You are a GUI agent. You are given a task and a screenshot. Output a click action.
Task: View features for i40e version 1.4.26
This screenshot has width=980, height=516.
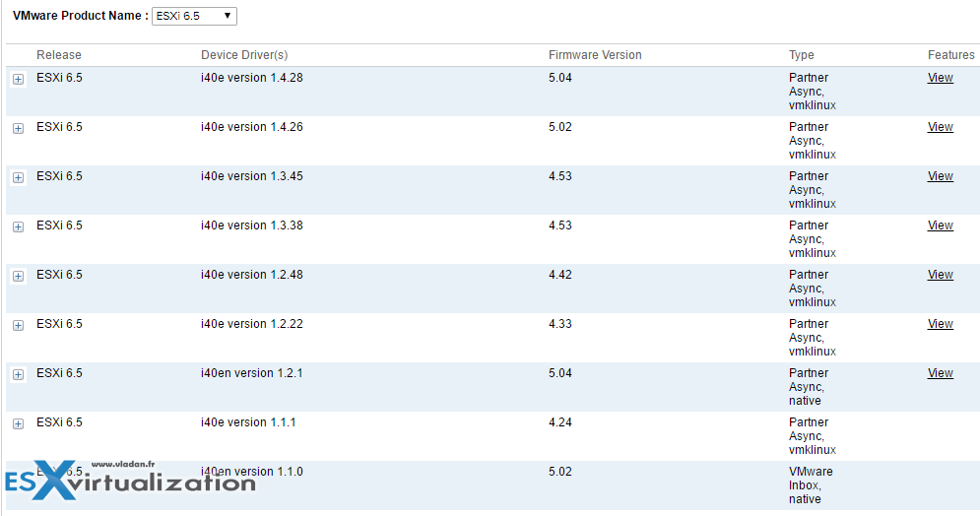940,127
